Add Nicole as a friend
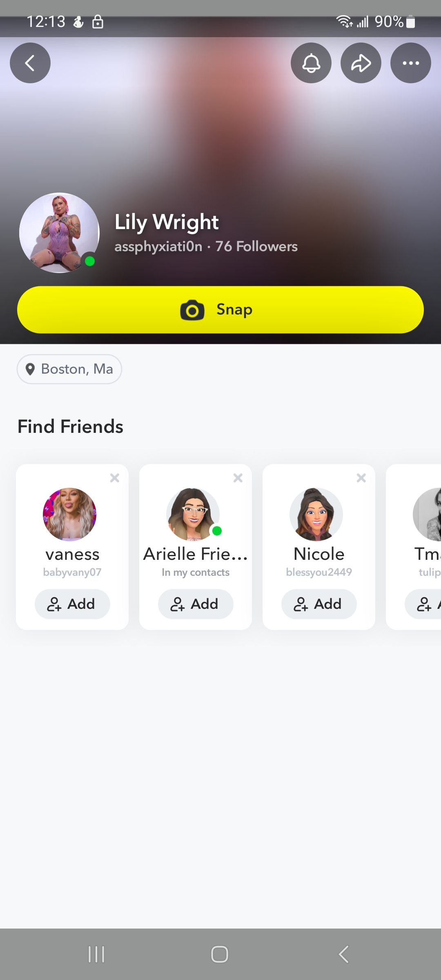Screen dimensions: 441x980 point(319,604)
